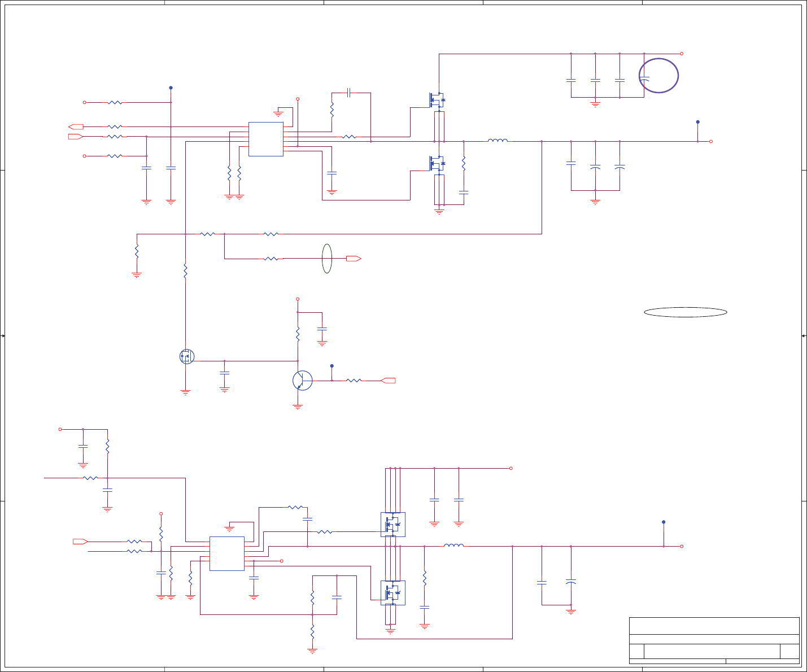Select the port symbol right of NPN base resistor
This screenshot has height=672, width=807.
389,381
